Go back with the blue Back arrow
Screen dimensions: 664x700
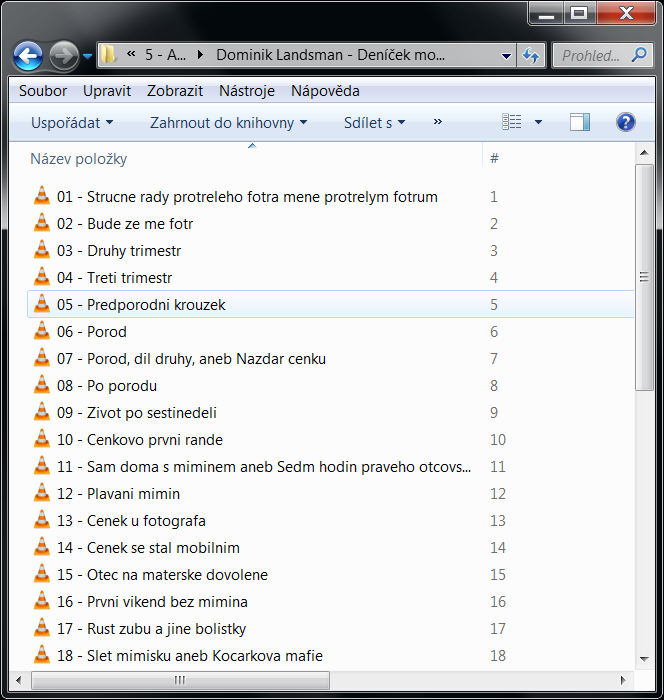tap(28, 56)
